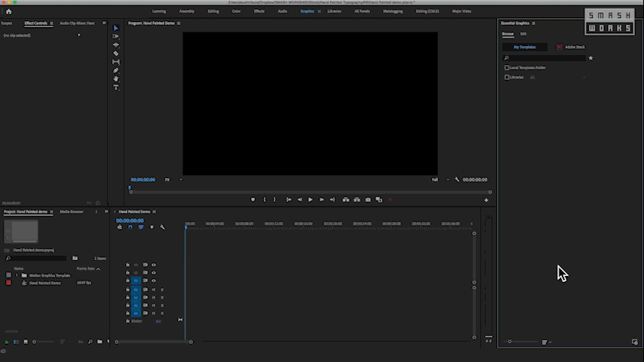The width and height of the screenshot is (644, 362).
Task: Check the Libraries checkbox
Action: coord(507,77)
